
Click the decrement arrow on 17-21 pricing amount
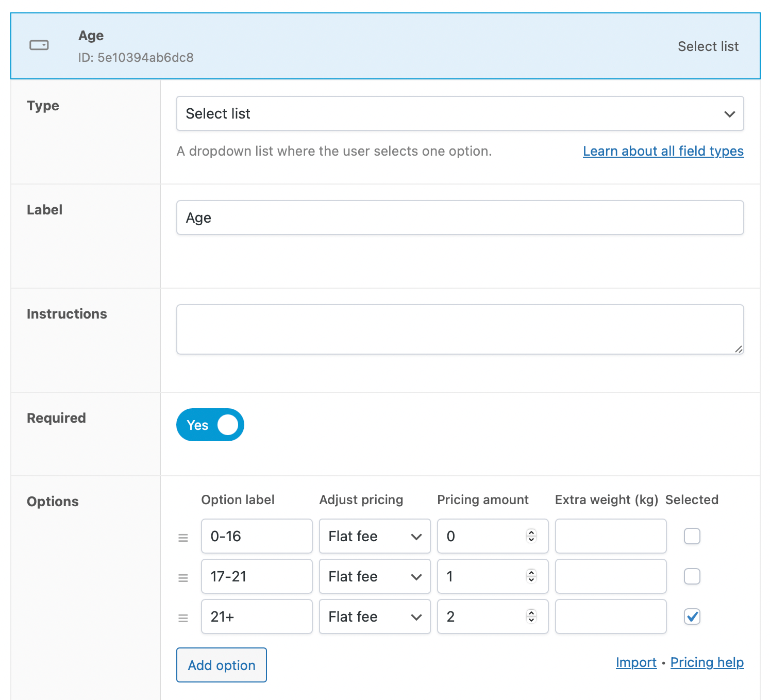[530, 580]
